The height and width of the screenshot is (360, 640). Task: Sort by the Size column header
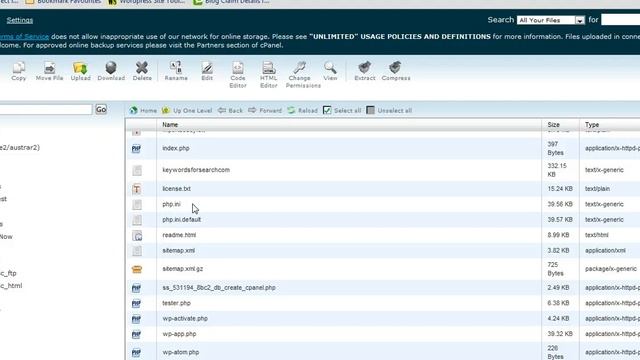[x=553, y=124]
